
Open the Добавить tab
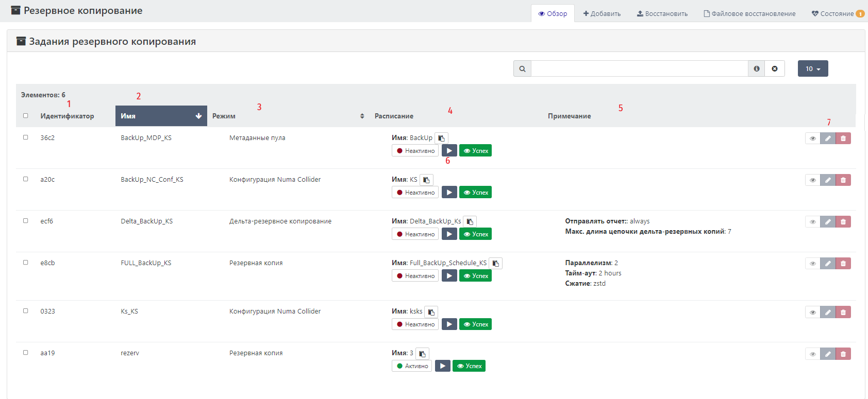point(602,13)
